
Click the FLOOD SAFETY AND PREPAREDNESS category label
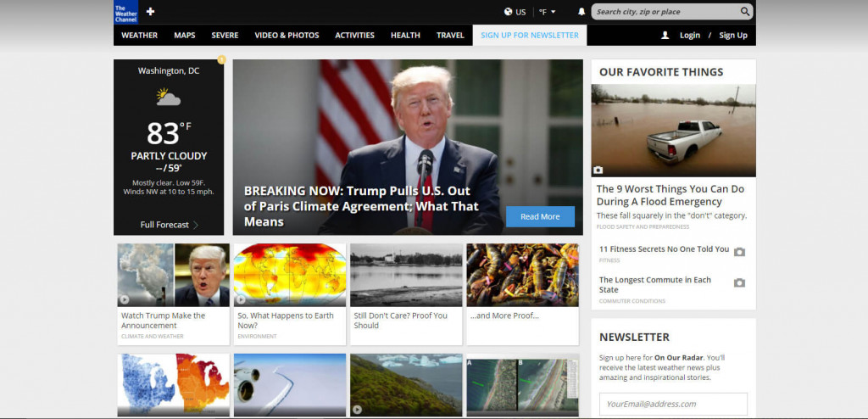pos(643,226)
